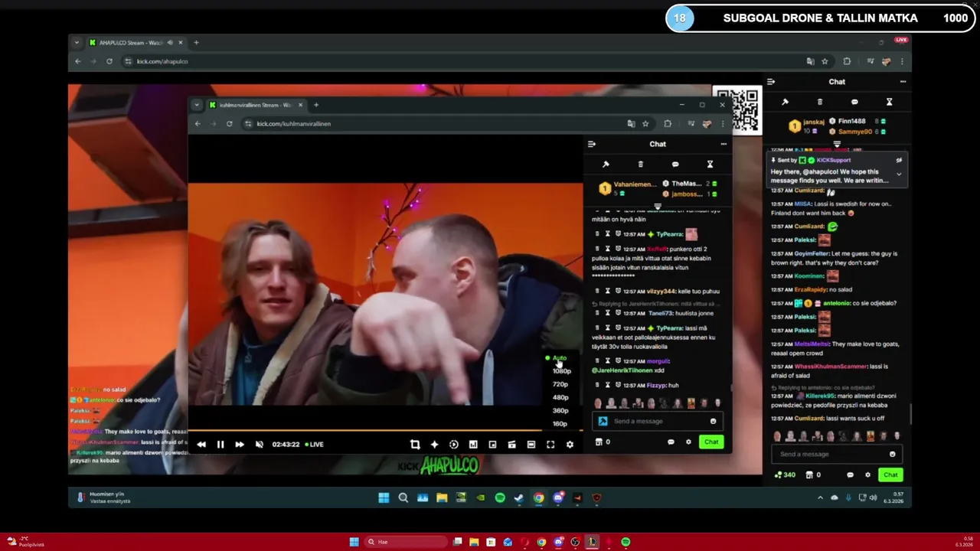Select 1080p quality option

561,371
